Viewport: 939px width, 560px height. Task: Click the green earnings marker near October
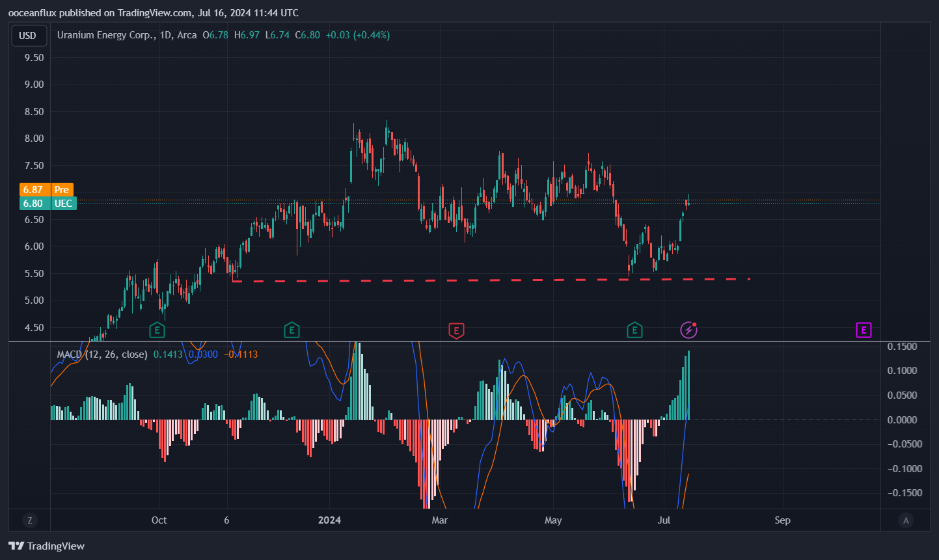(x=156, y=330)
